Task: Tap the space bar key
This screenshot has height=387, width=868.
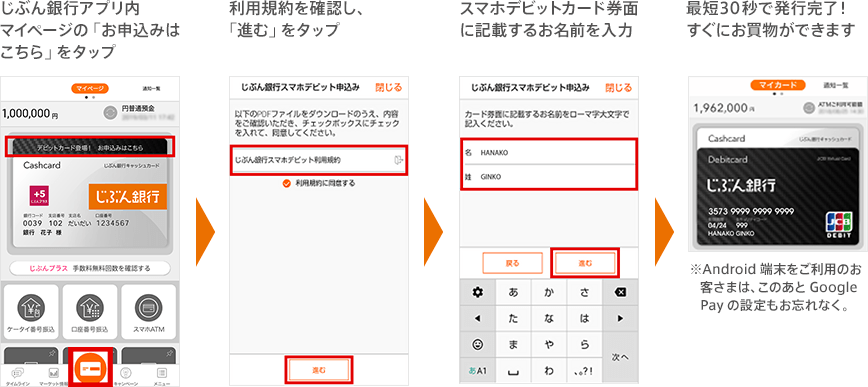Action: [513, 370]
